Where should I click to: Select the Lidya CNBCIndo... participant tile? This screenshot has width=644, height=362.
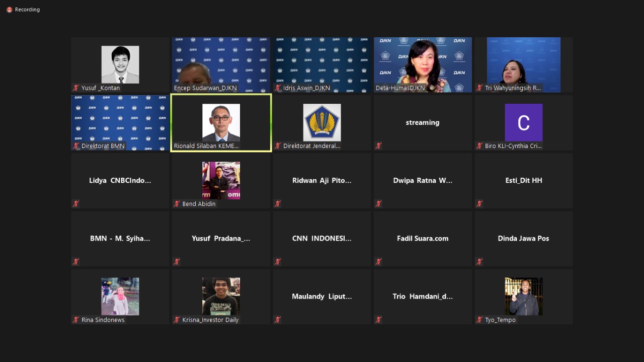[120, 180]
